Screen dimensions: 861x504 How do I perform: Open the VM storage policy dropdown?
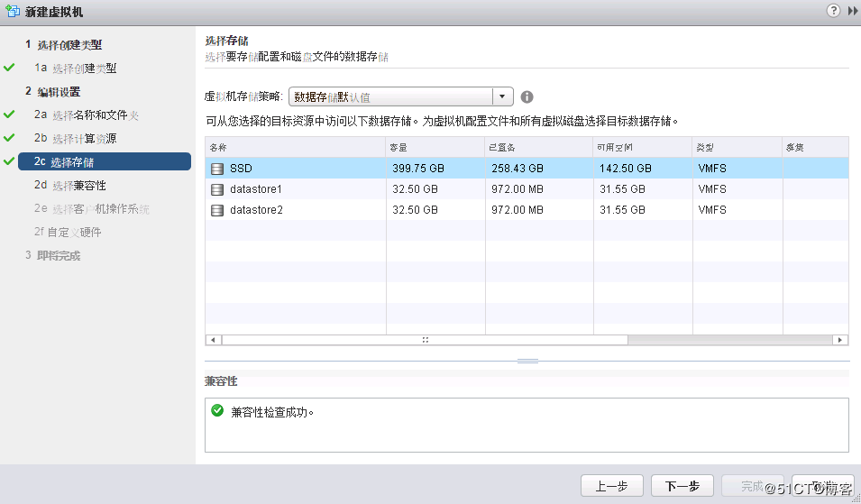click(502, 97)
